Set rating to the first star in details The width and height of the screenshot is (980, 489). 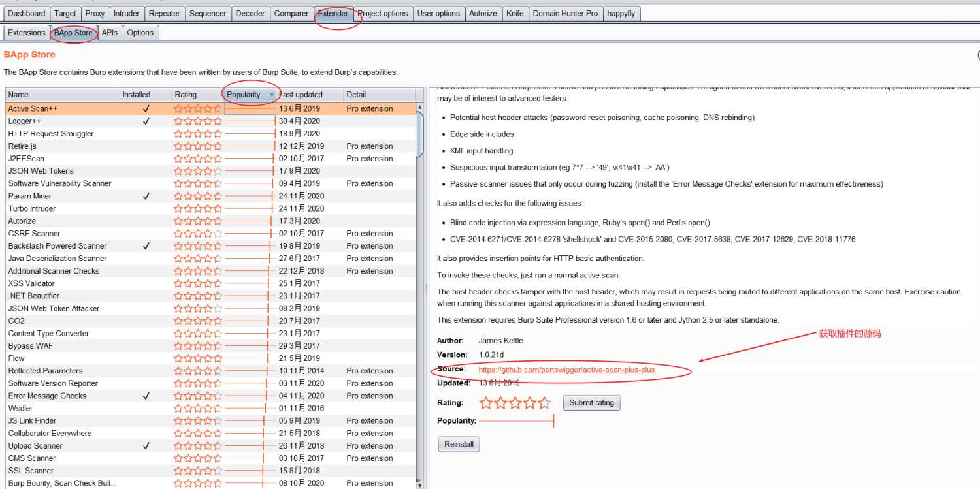tap(486, 403)
